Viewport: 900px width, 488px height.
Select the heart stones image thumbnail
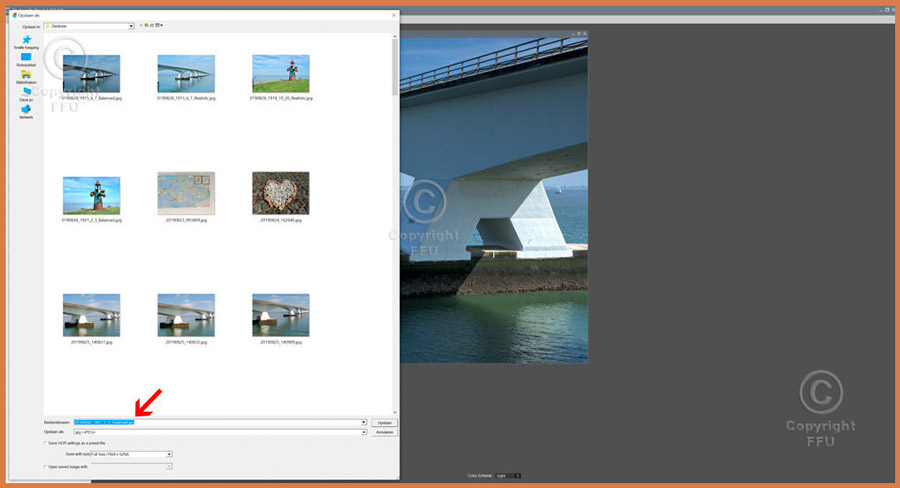(281, 193)
